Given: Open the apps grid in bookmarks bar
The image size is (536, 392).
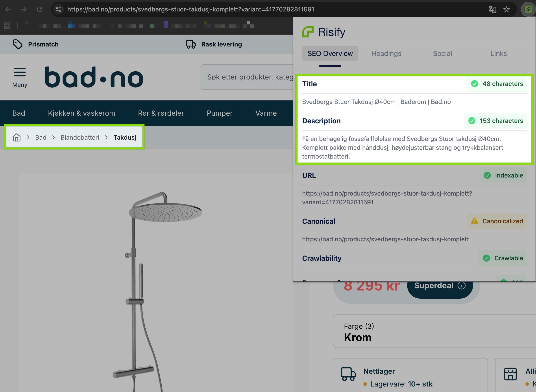Looking at the screenshot, I should click(x=7, y=25).
